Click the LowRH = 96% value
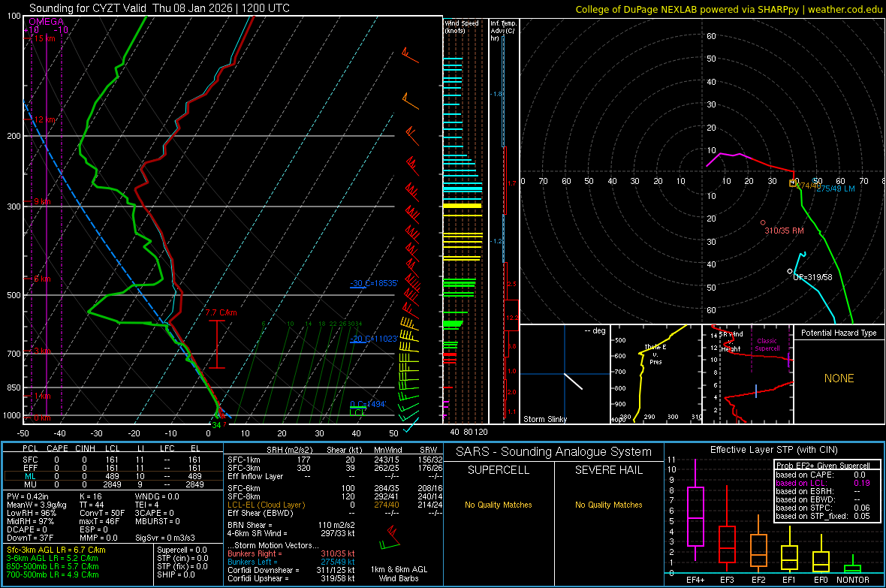The height and width of the screenshot is (588, 886). 32,513
